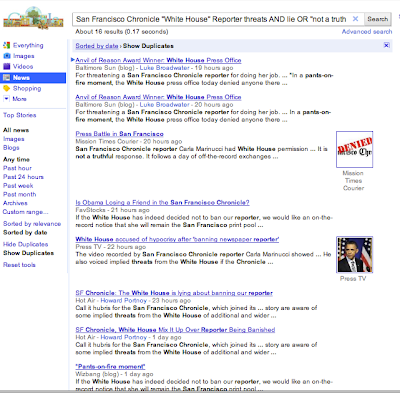
Task: Filter news by Images
Action: (x=14, y=139)
